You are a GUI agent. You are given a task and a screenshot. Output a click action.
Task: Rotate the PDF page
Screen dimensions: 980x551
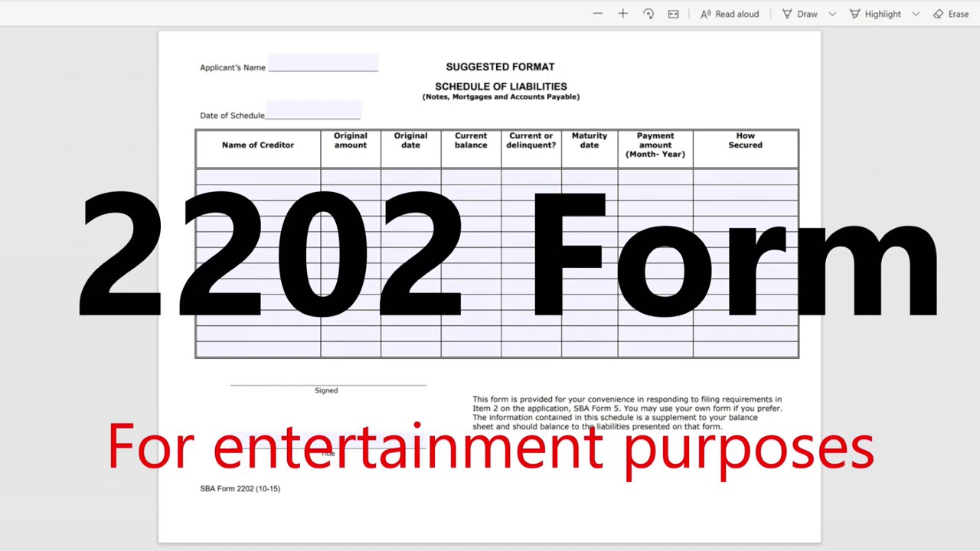pos(648,14)
